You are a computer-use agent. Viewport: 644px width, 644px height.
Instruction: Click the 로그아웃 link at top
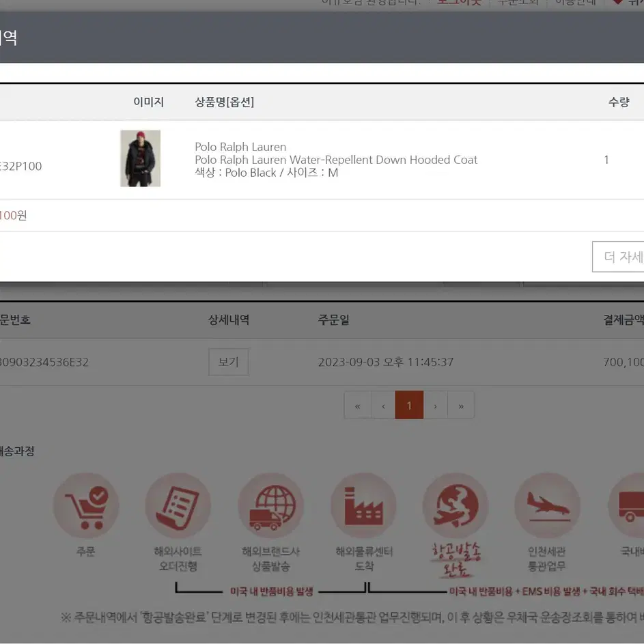(459, 3)
